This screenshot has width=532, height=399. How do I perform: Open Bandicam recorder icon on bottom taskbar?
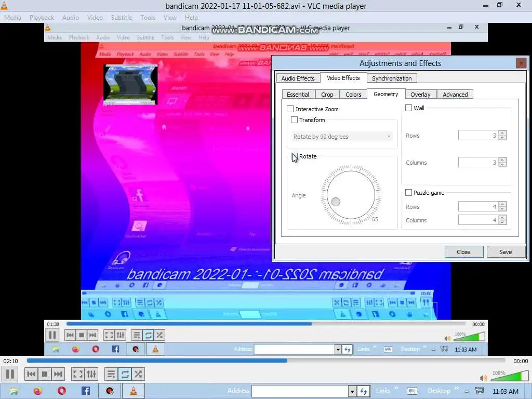[110, 391]
